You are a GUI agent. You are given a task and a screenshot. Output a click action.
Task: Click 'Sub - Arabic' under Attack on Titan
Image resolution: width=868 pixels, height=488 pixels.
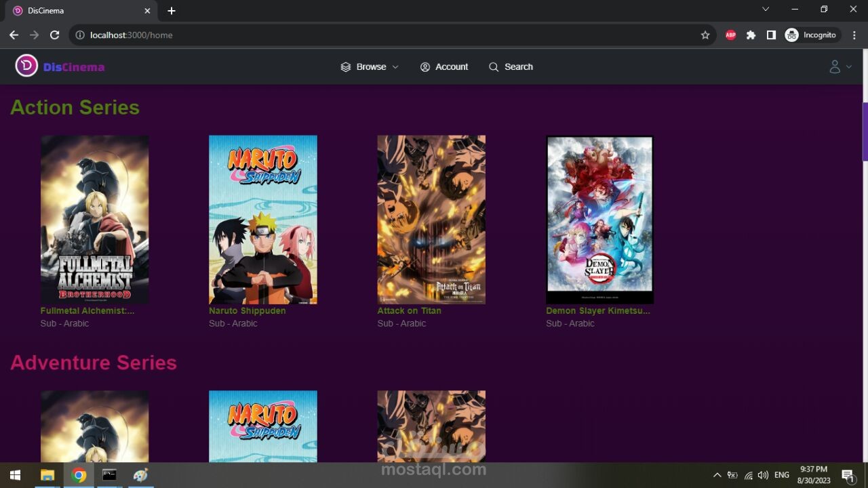click(401, 323)
